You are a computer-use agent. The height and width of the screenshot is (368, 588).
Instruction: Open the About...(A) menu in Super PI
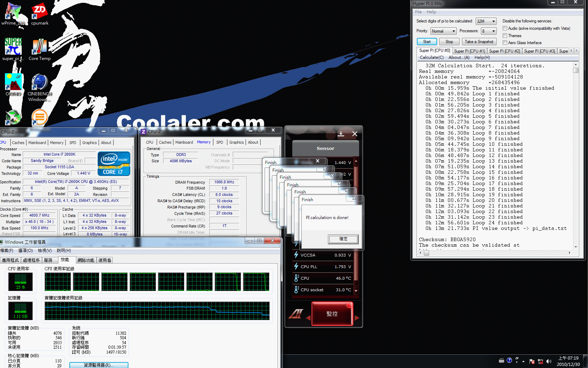click(459, 57)
